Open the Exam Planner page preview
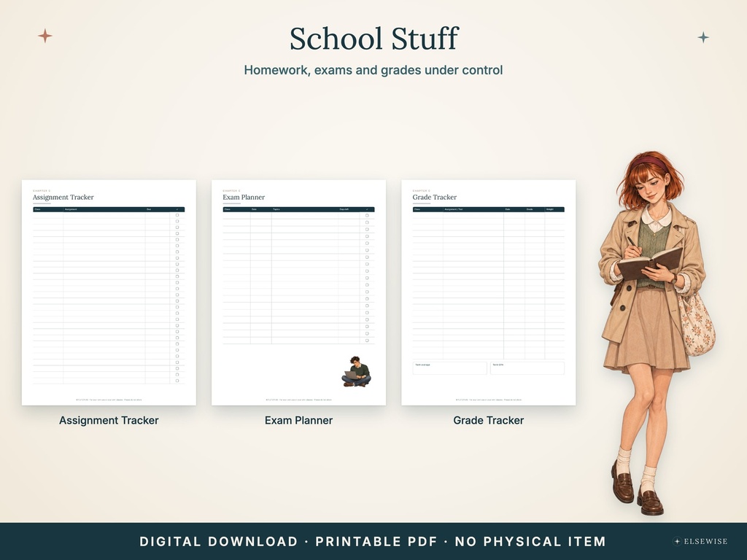 pyautogui.click(x=298, y=292)
